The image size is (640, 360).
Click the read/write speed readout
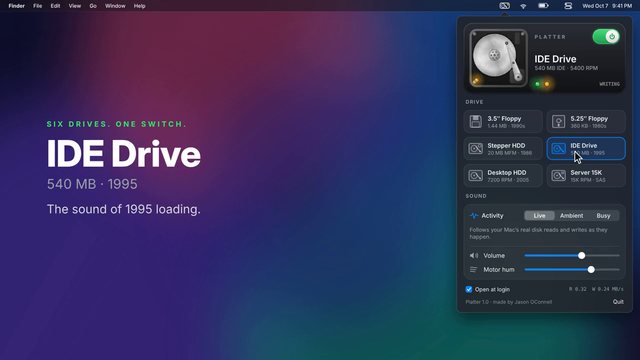[596, 289]
